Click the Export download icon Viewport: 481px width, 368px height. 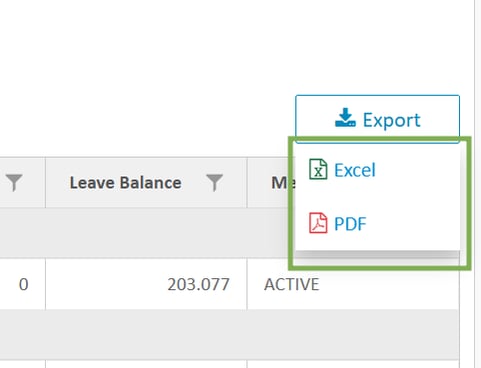coord(345,117)
